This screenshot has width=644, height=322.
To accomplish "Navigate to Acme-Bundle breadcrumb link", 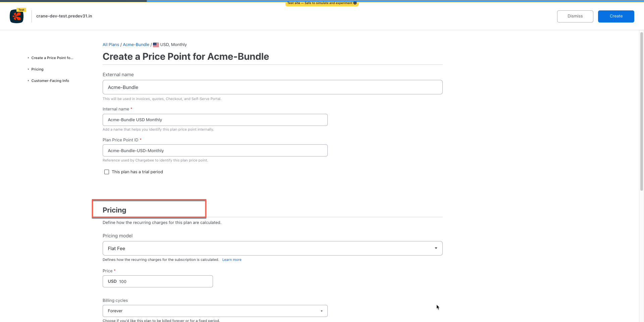I will 136,45.
